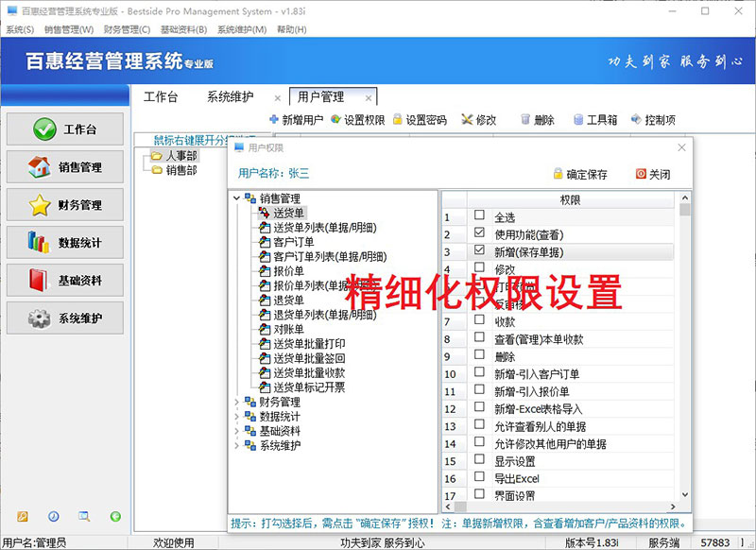This screenshot has height=550, width=756.
Task: Open 系统维护 in the left sidebar
Action: [65, 318]
